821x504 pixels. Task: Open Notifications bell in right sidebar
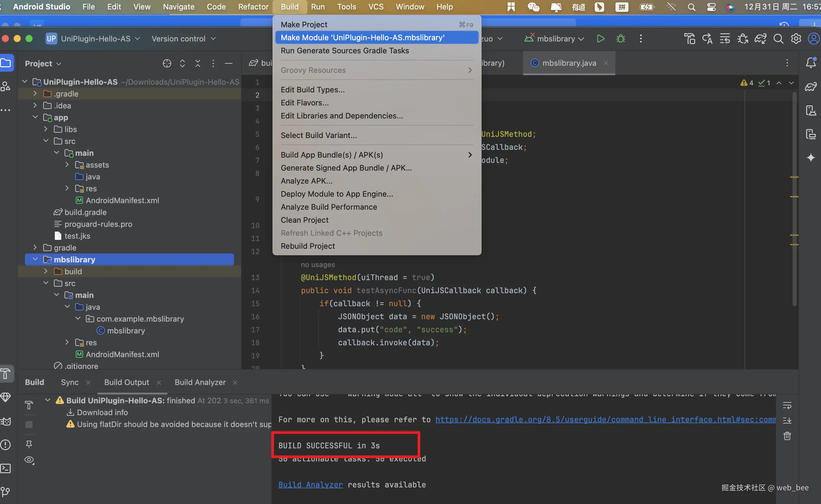811,63
